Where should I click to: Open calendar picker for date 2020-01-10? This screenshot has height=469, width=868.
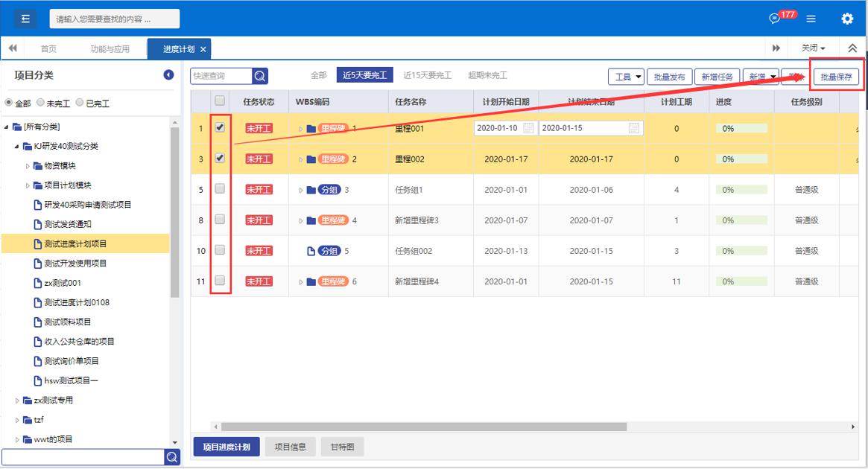528,128
